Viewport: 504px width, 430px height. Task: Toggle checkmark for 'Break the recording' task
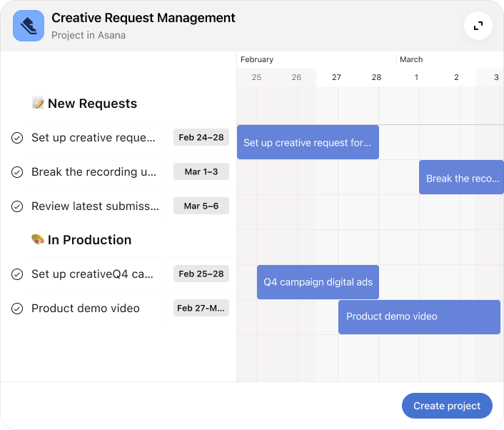18,172
